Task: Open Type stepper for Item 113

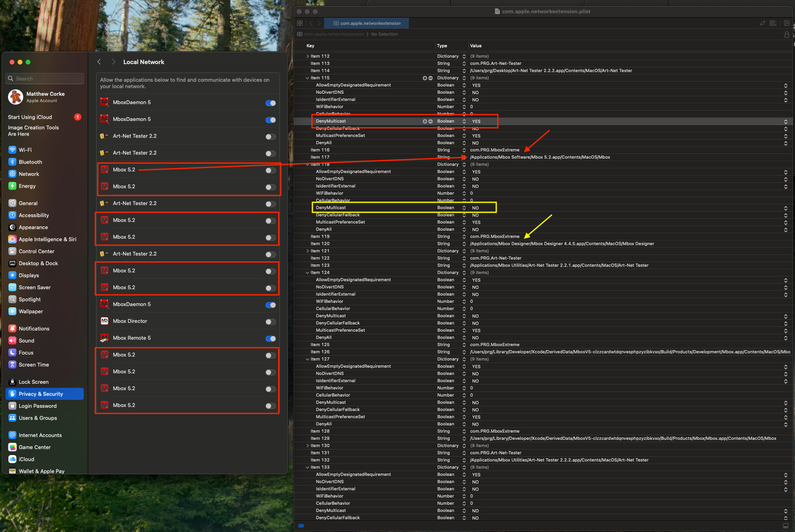Action: coord(464,63)
